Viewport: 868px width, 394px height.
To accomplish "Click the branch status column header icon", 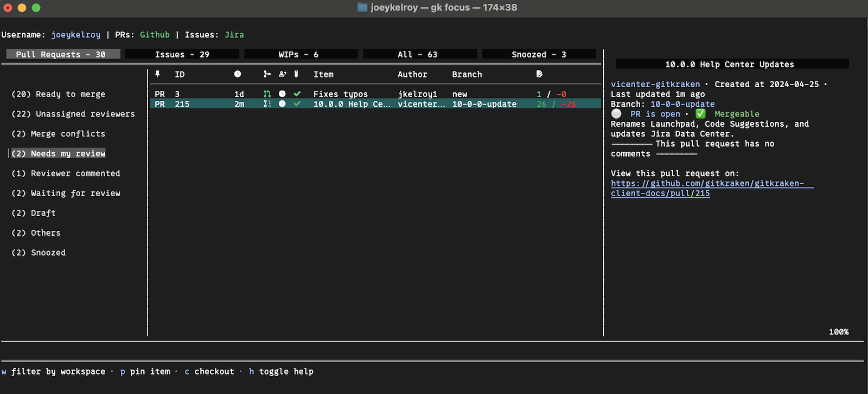I will [x=267, y=74].
